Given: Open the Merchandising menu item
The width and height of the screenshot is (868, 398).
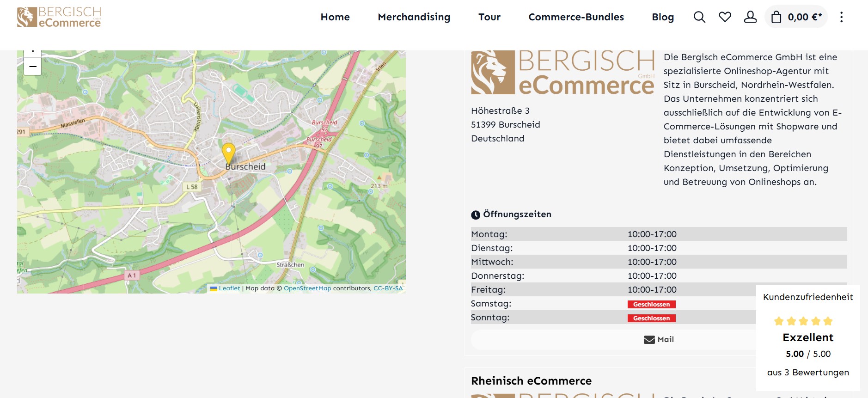Looking at the screenshot, I should tap(414, 17).
